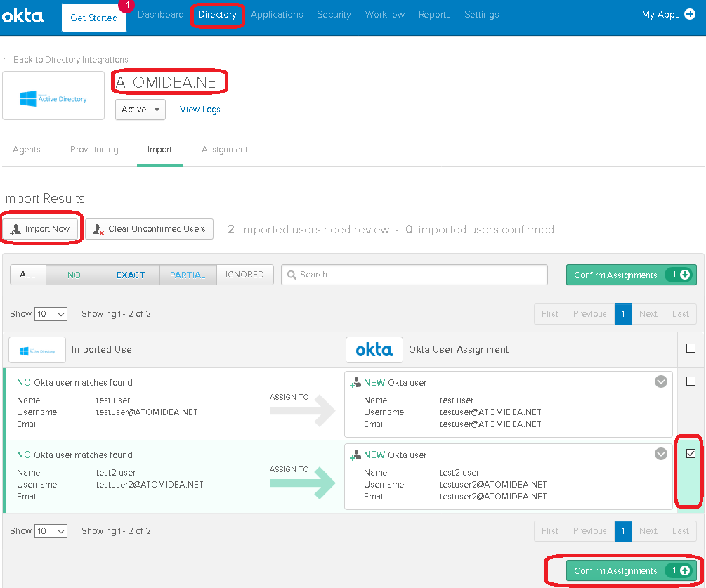Expand assignment options for test user
The width and height of the screenshot is (706, 588).
coord(661,381)
